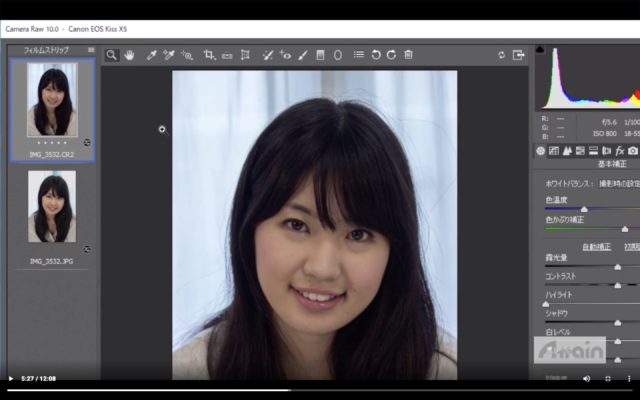This screenshot has width=640, height=400.
Task: Seek using the video progress bar
Action: point(320,390)
